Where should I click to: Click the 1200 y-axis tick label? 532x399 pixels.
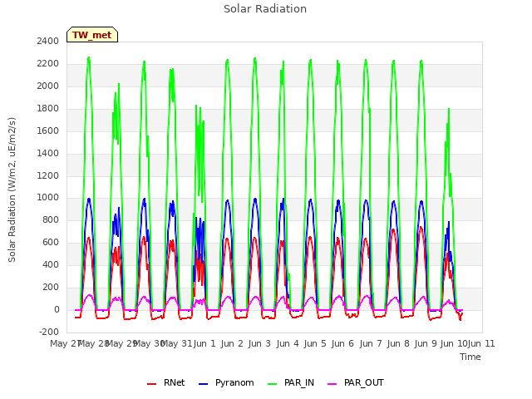tap(48, 175)
